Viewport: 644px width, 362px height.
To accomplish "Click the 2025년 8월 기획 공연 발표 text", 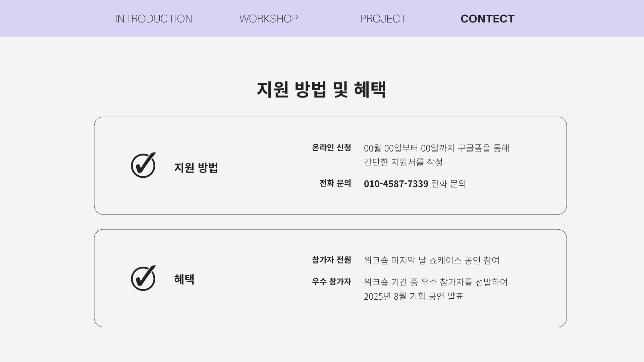I will [x=414, y=296].
